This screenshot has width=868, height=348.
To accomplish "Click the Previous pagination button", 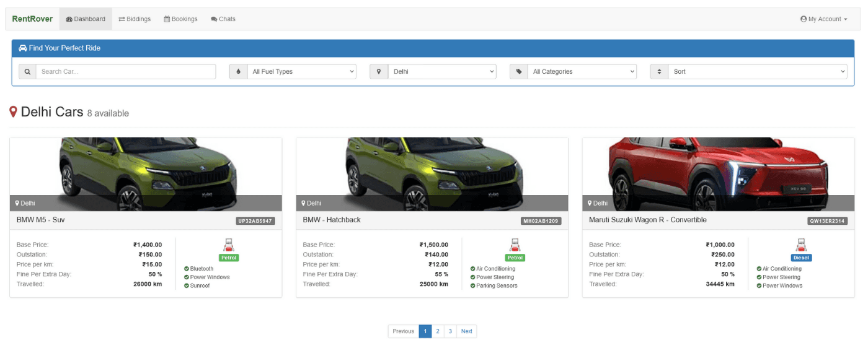I will (x=403, y=331).
